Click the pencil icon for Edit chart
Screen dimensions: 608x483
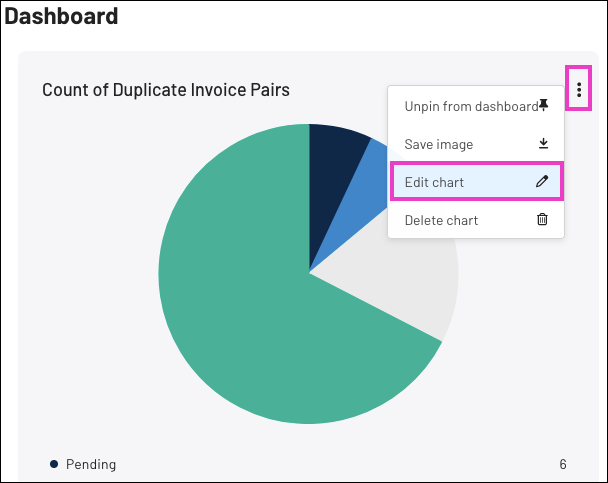pyautogui.click(x=542, y=181)
